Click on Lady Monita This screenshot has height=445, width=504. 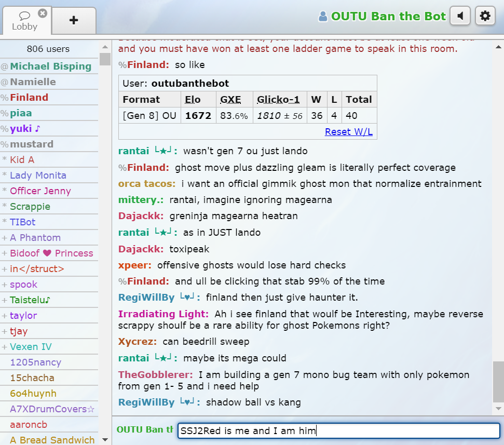49,175
